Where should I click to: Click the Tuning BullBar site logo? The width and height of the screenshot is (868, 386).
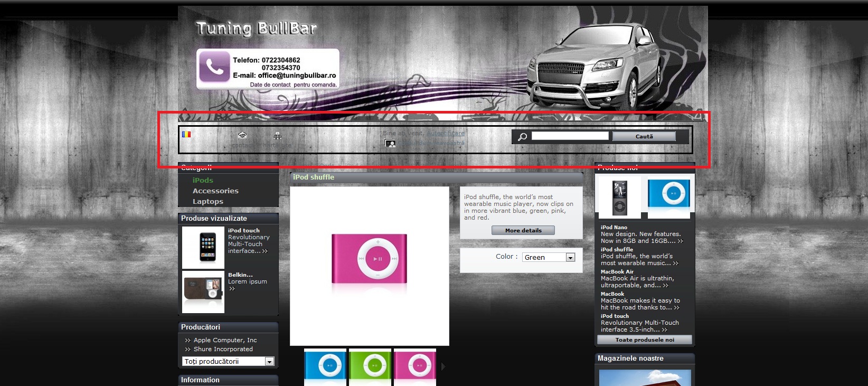256,28
